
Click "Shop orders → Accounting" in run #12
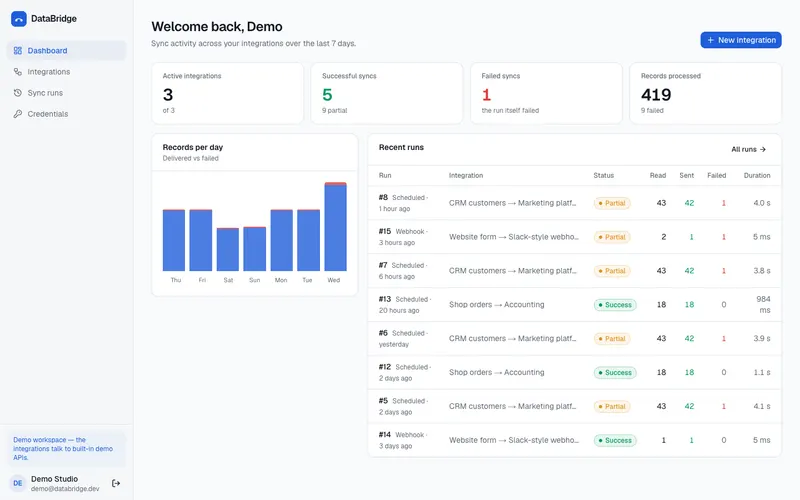[x=496, y=372]
